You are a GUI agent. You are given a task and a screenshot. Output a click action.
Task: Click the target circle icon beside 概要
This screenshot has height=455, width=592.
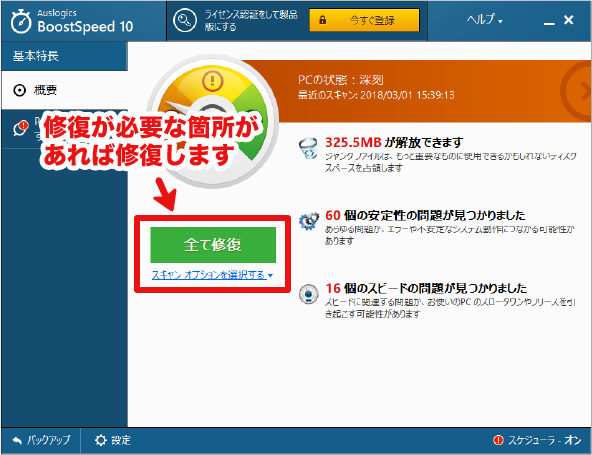20,91
